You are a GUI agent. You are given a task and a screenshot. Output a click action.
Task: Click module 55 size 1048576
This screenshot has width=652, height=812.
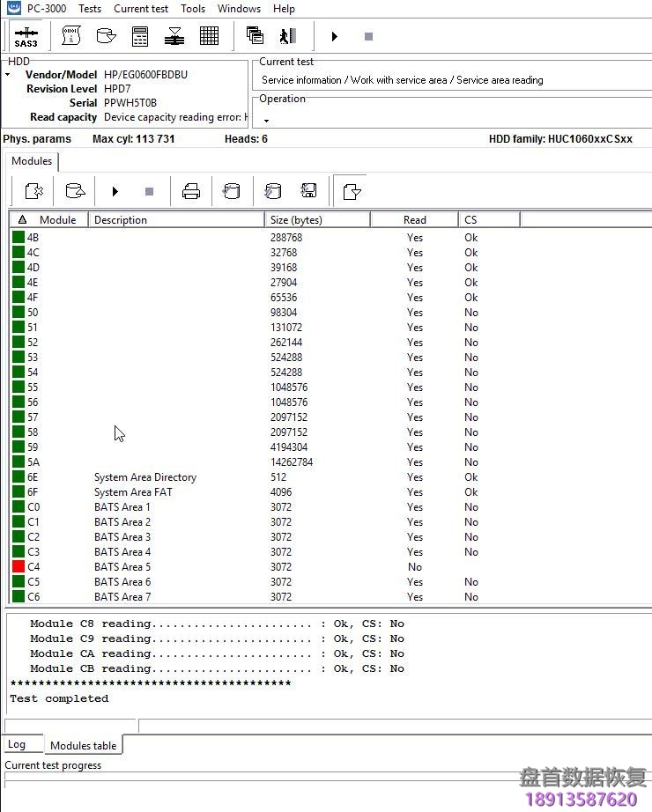289,387
